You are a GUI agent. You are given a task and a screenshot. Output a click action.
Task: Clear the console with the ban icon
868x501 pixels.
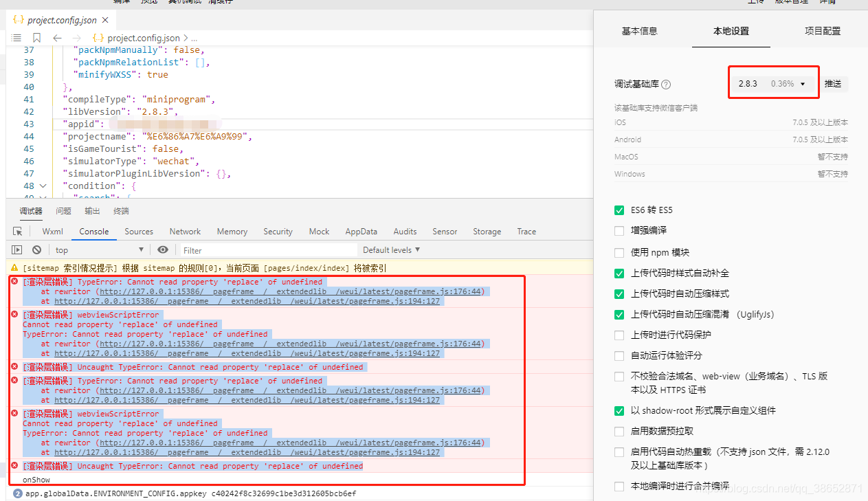pos(36,250)
